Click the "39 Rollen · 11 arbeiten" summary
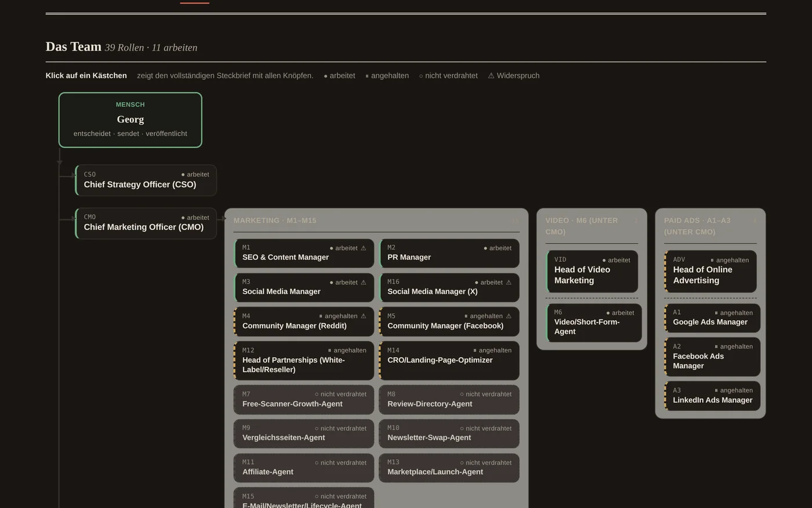Viewport: 812px width, 508px height. (151, 48)
